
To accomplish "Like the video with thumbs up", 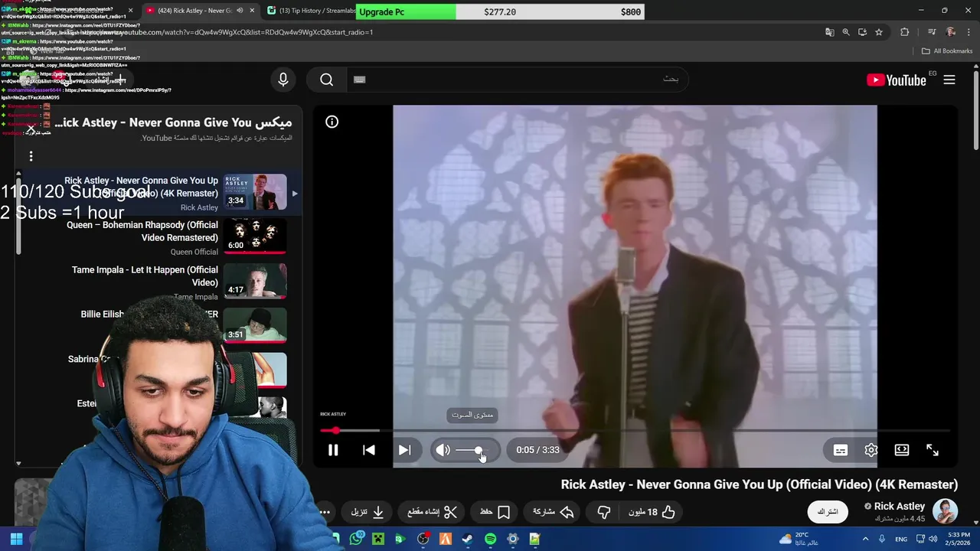I will coord(652,512).
